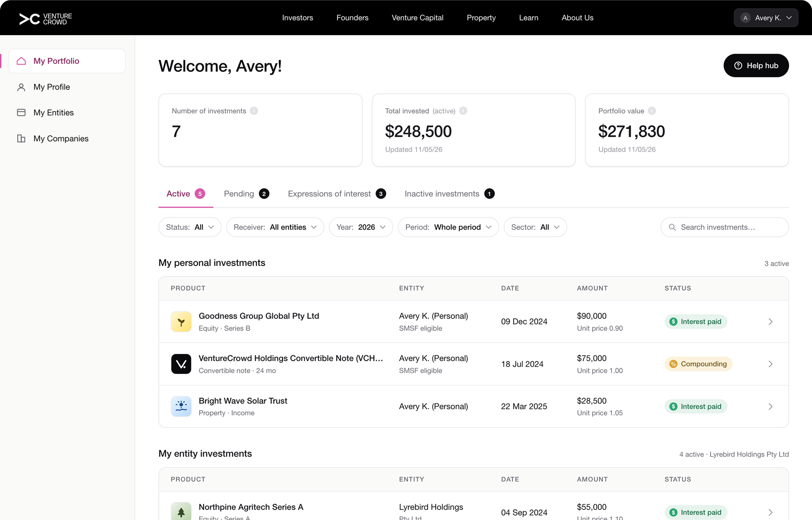The height and width of the screenshot is (520, 812).
Task: Show info for Portfolio value
Action: [x=652, y=111]
